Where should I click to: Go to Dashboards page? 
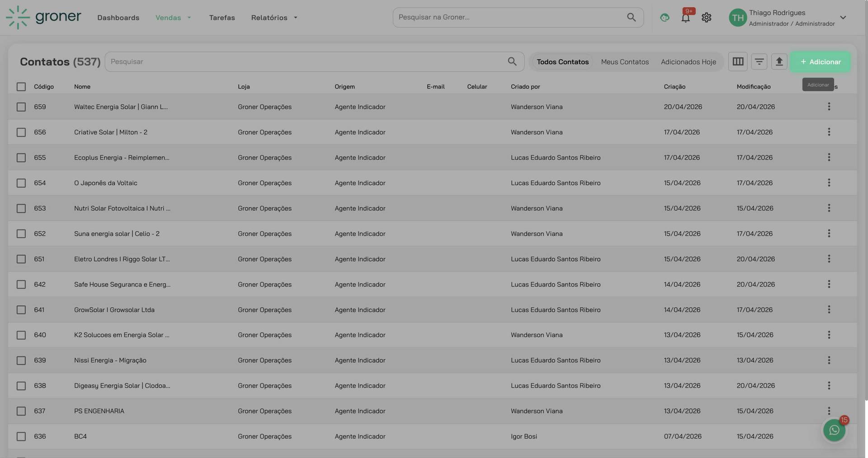[118, 18]
